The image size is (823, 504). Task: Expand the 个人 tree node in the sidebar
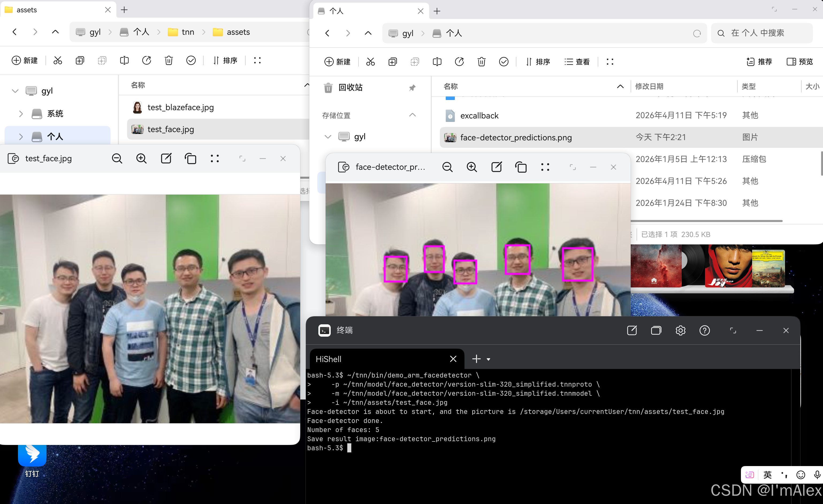coord(21,137)
